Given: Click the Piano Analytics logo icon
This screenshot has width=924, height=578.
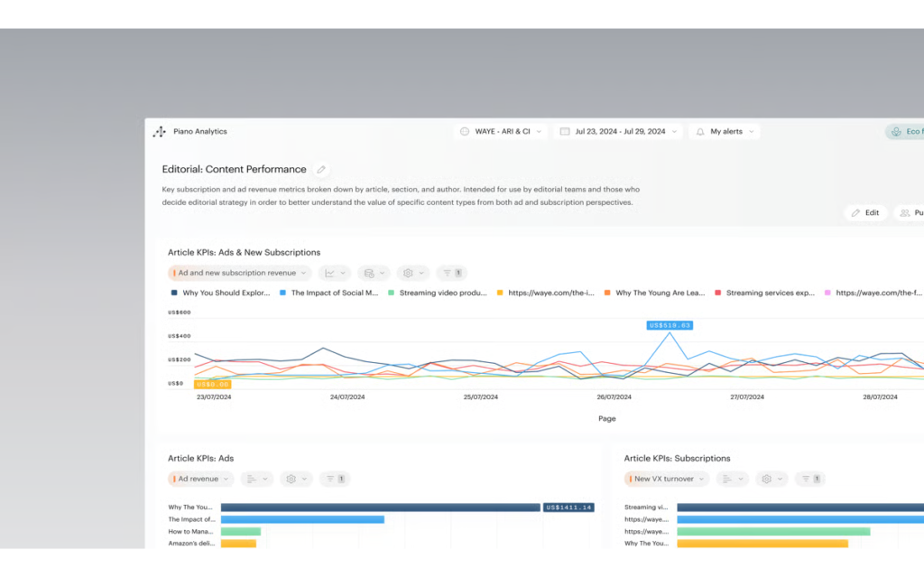Looking at the screenshot, I should coord(159,132).
